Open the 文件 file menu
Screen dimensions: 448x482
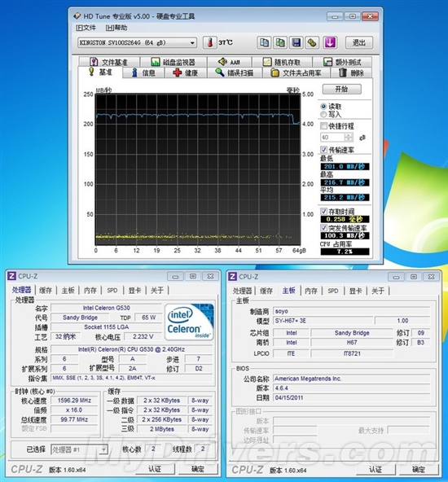pyautogui.click(x=86, y=28)
